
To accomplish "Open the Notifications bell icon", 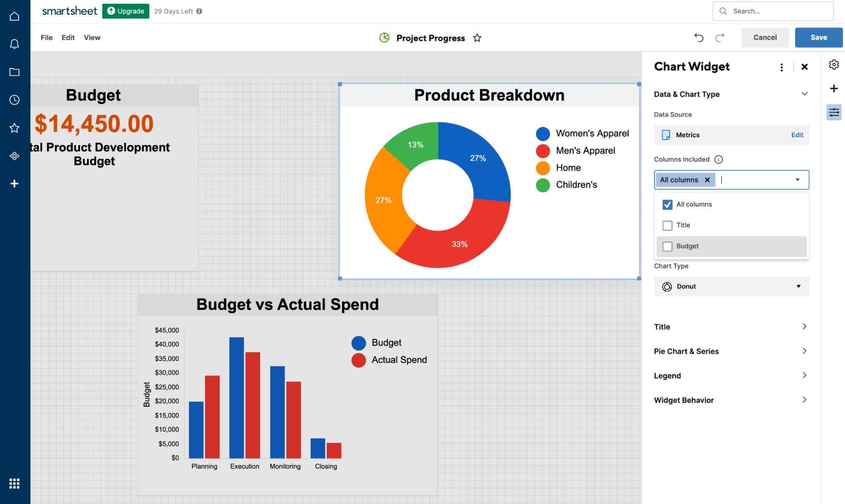I will pos(14,44).
